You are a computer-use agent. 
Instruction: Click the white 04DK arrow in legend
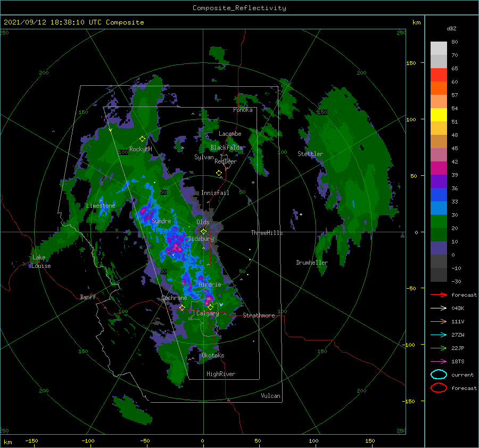pyautogui.click(x=439, y=308)
